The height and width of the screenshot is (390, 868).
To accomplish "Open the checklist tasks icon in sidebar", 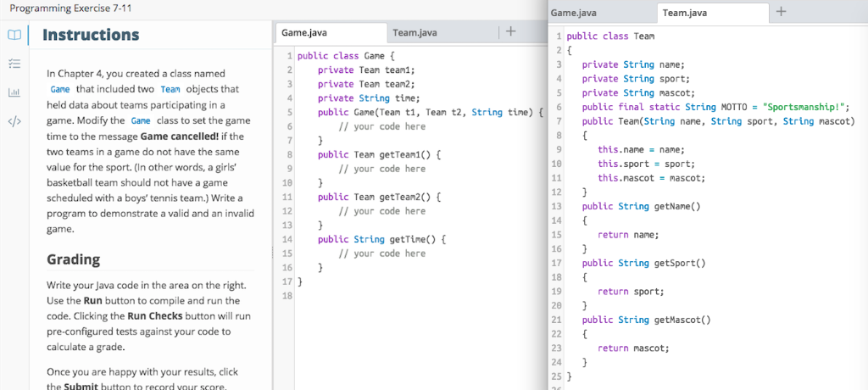I will pyautogui.click(x=14, y=64).
